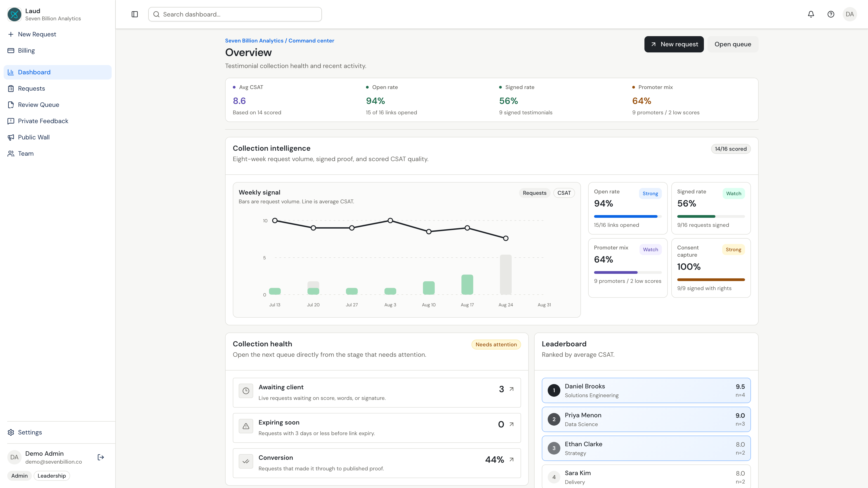Click the Review Queue document icon
868x488 pixels.
click(11, 105)
